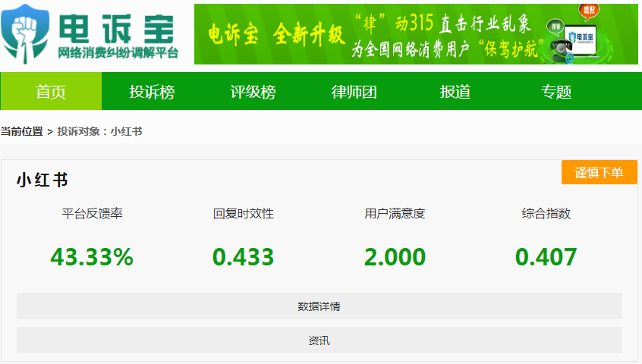Click the 小红书 heading
Image resolution: width=642 pixels, height=364 pixels.
42,180
